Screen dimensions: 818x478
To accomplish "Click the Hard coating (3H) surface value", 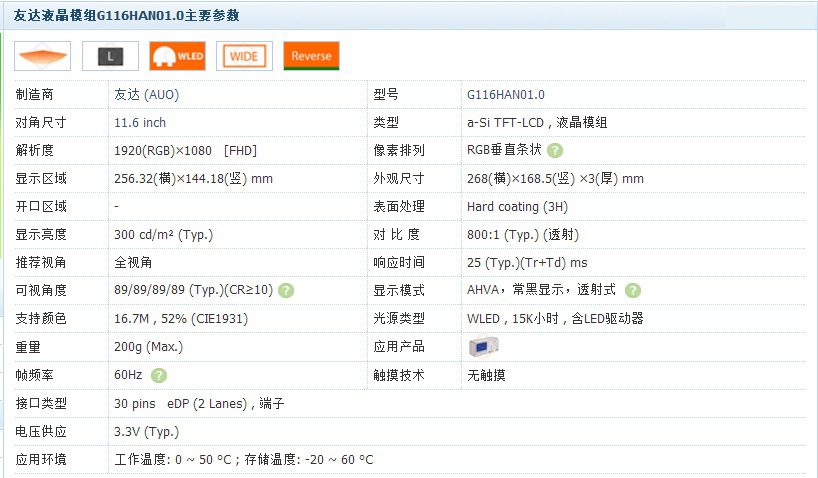I will 517,207.
